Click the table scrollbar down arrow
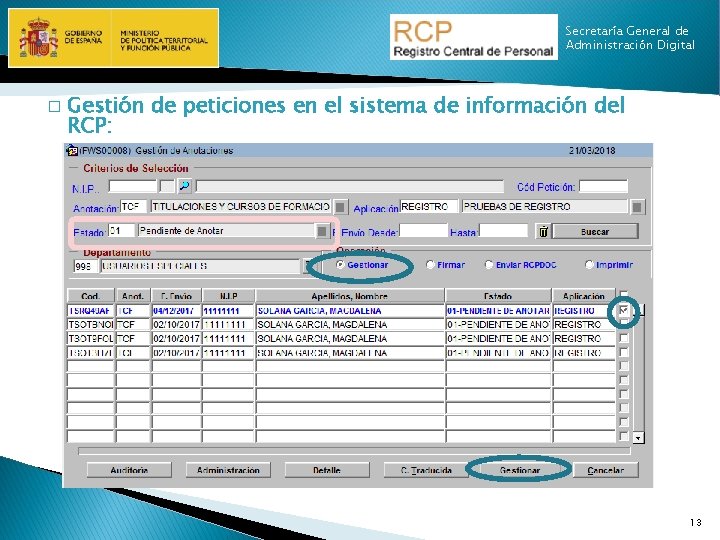 tap(638, 438)
